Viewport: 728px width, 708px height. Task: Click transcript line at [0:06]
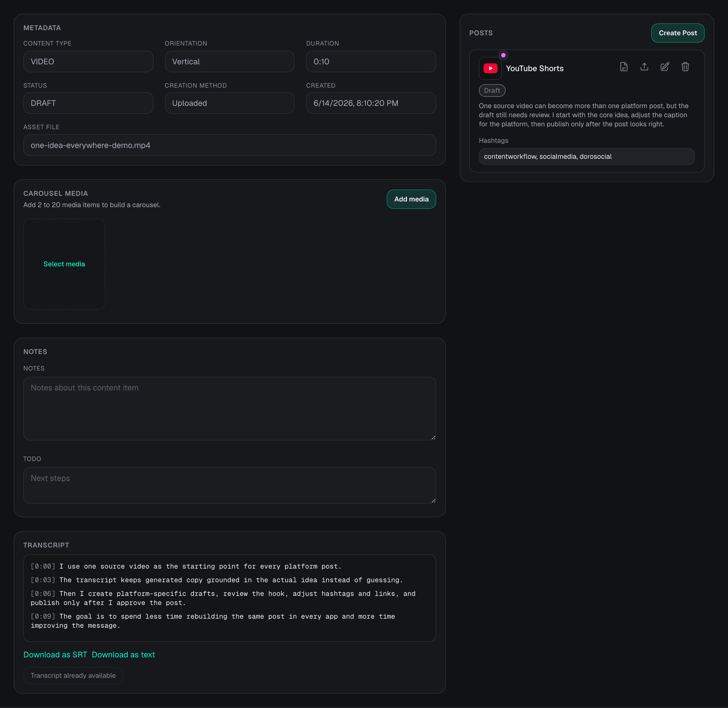pos(223,598)
